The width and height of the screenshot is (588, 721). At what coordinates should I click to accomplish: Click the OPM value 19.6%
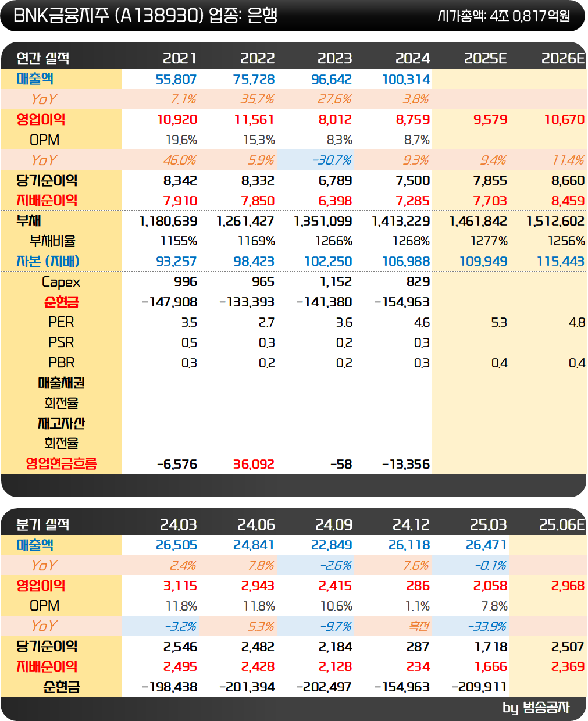(x=181, y=140)
